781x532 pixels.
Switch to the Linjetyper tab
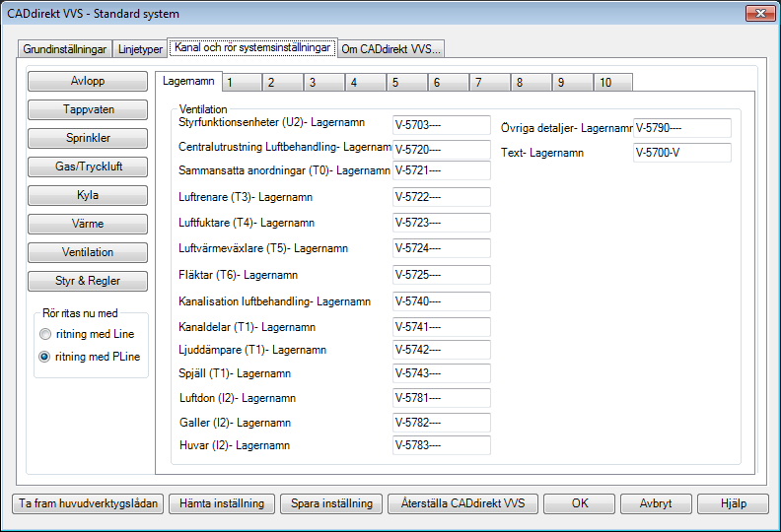tap(140, 49)
